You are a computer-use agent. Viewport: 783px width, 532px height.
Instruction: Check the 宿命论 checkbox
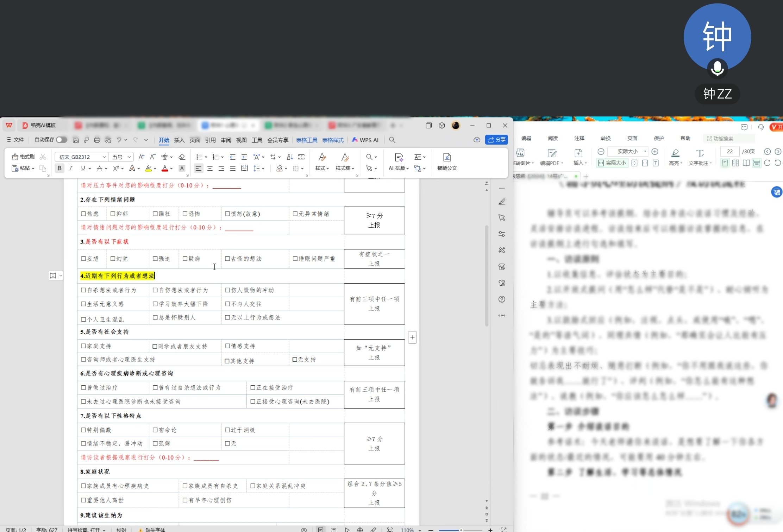point(155,430)
